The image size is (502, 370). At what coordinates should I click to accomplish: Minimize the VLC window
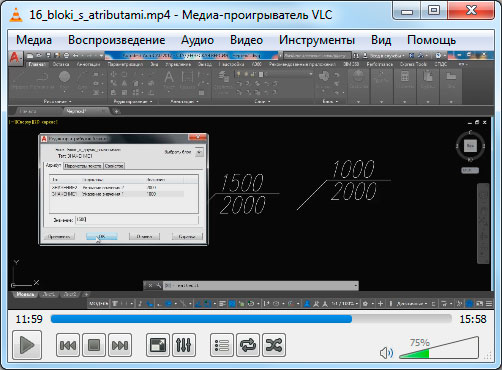pos(407,11)
